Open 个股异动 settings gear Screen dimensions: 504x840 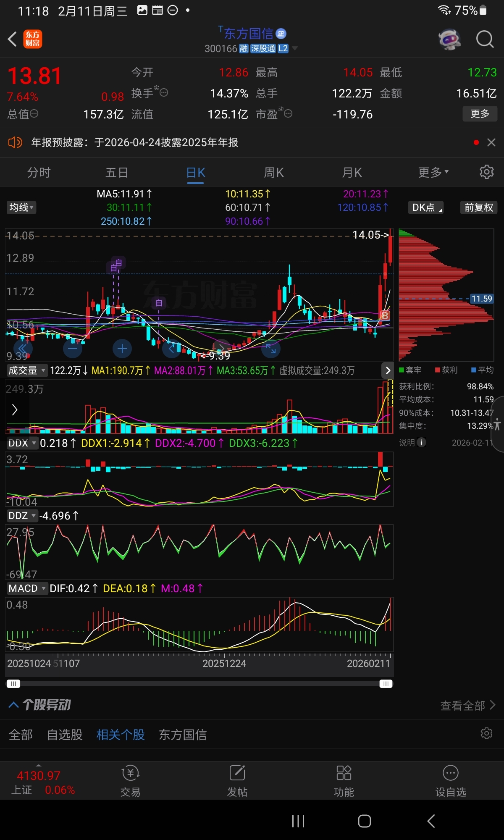486,733
